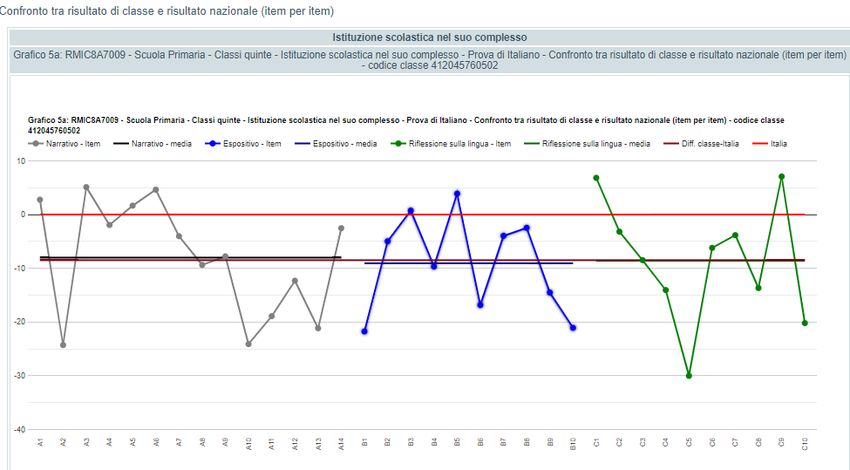Click the 'Istituzione scolastica nel suo complesso' header

[x=428, y=37]
